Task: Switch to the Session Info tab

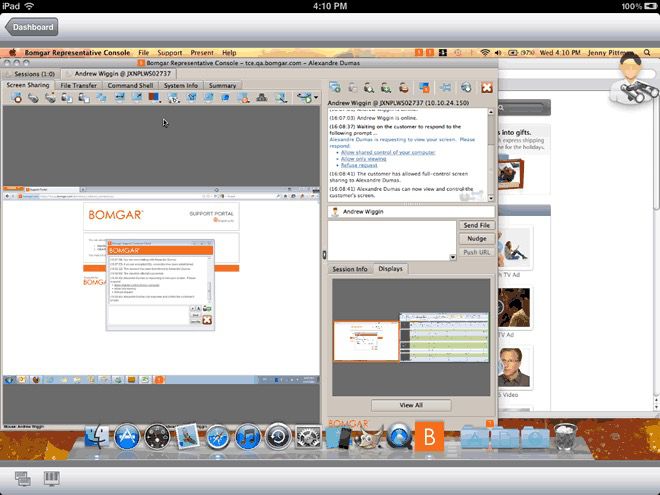Action: pyautogui.click(x=350, y=269)
